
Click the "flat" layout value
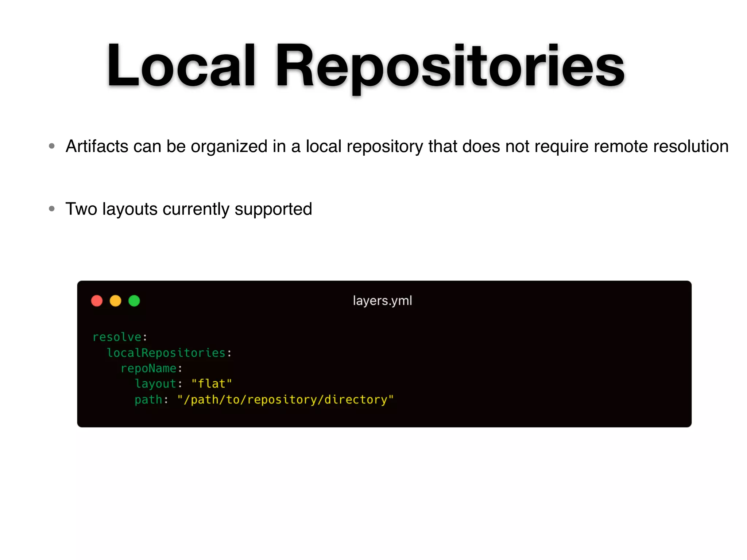pos(212,384)
